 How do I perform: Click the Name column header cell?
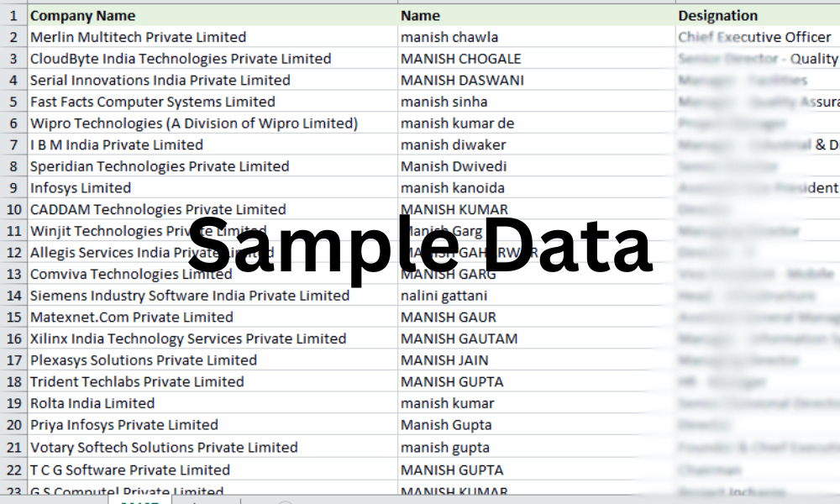click(x=537, y=15)
